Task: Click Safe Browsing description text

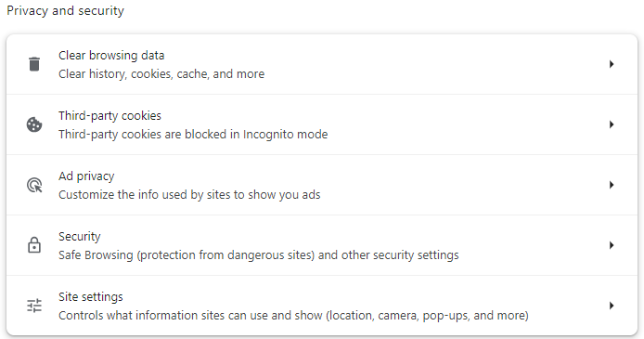Action: click(259, 255)
